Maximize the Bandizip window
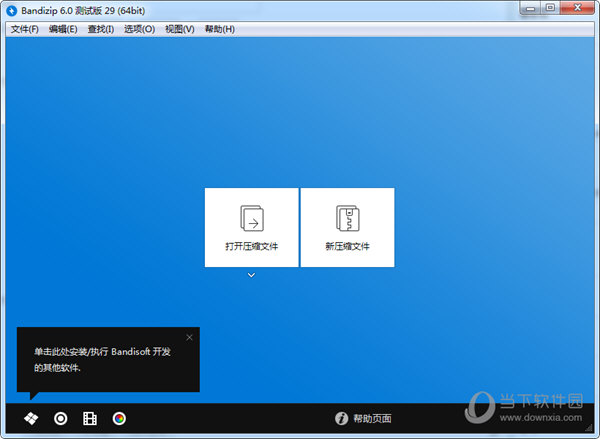 (x=550, y=8)
